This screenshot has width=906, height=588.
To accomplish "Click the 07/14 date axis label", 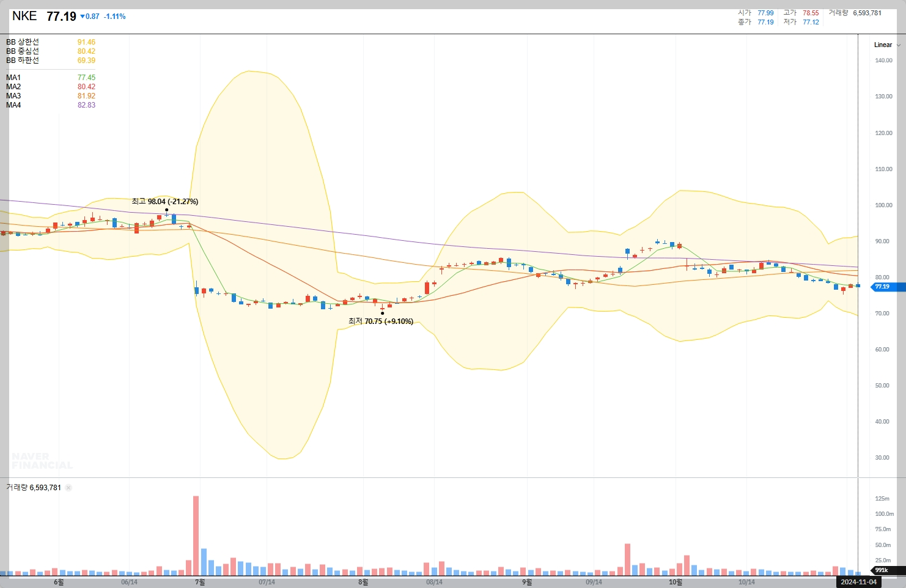I will tap(267, 582).
